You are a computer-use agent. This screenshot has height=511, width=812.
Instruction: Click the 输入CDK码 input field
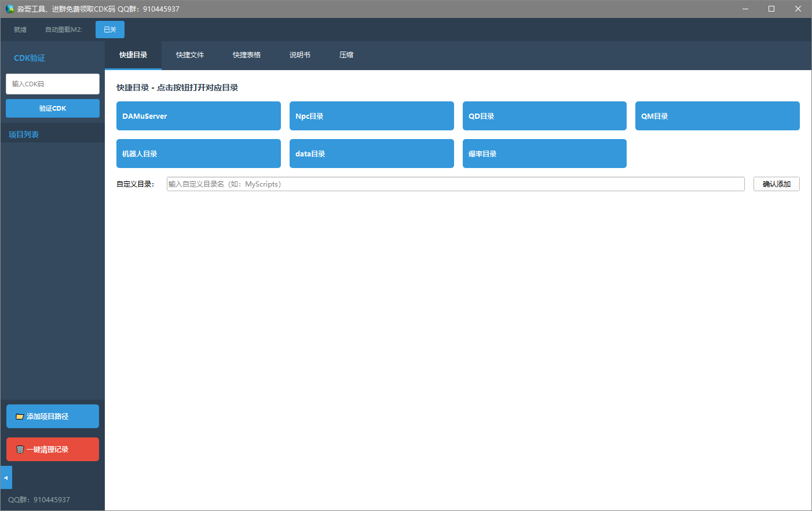click(x=53, y=84)
